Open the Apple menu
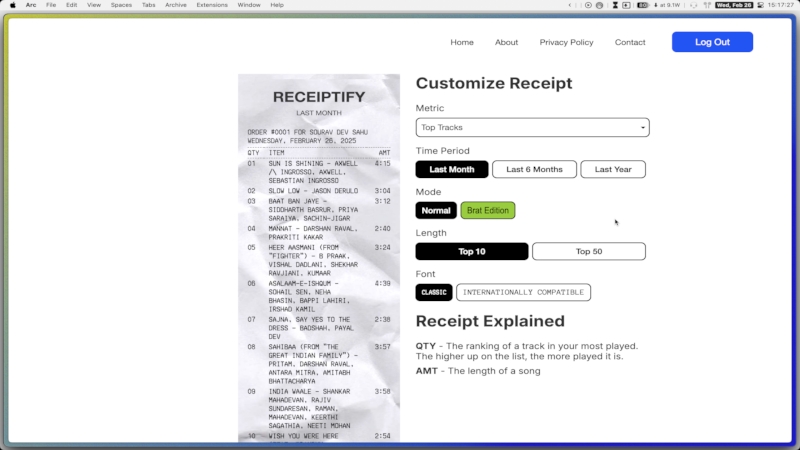This screenshot has width=800, height=450. coord(13,5)
